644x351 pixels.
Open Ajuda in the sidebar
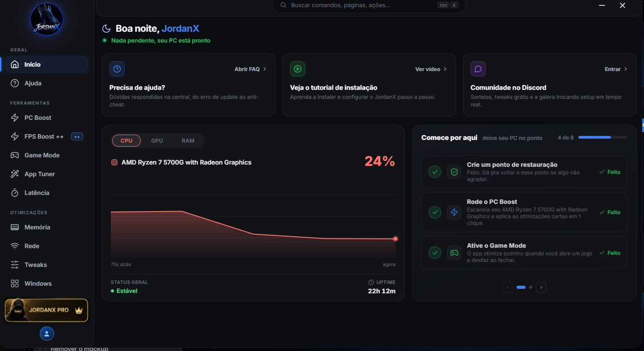pyautogui.click(x=47, y=83)
